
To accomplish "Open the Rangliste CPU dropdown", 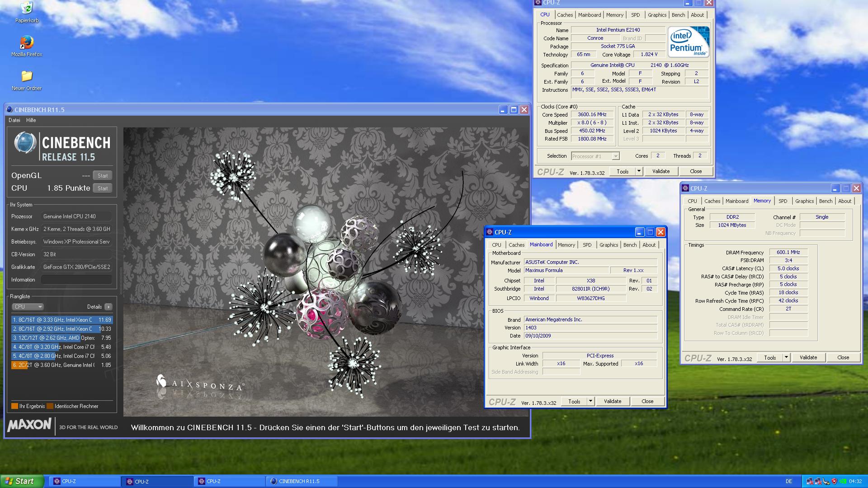I will click(28, 307).
